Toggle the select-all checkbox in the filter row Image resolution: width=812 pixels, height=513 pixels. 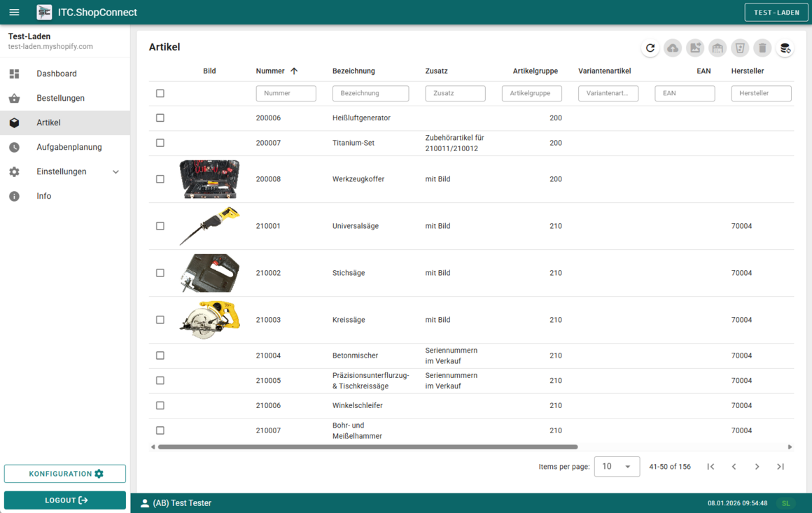(x=160, y=93)
